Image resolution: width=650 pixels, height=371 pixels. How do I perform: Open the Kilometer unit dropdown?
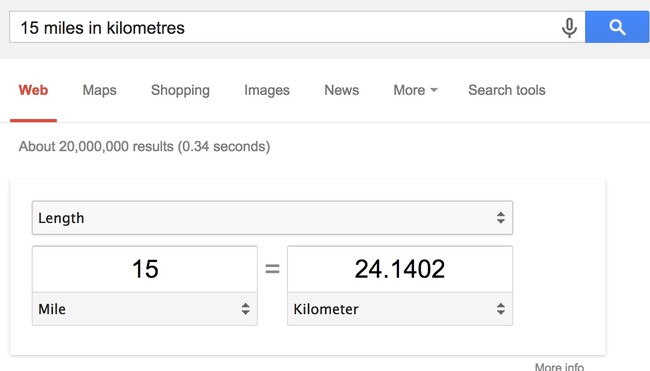[400, 309]
